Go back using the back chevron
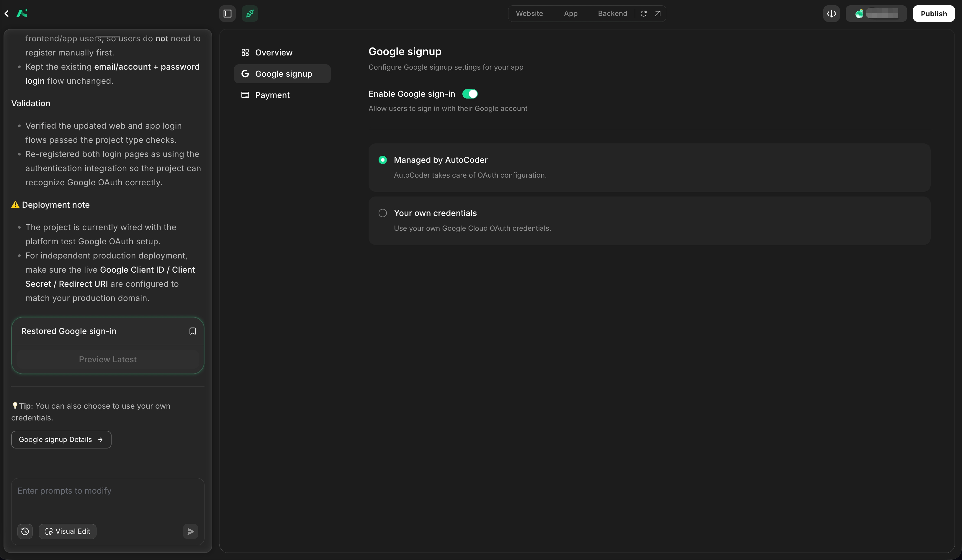 6,14
